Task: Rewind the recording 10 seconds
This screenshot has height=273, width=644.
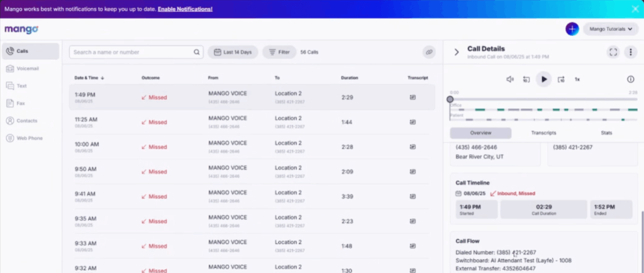Action: click(x=526, y=79)
